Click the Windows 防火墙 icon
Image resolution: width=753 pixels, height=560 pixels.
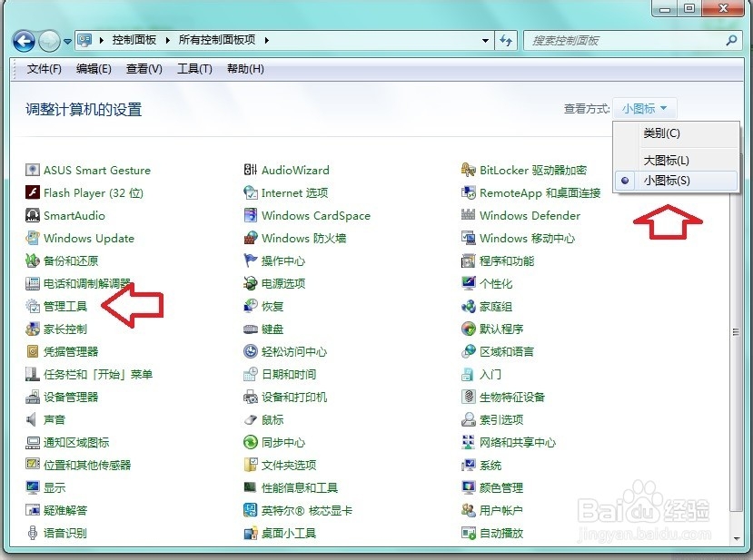[x=250, y=238]
